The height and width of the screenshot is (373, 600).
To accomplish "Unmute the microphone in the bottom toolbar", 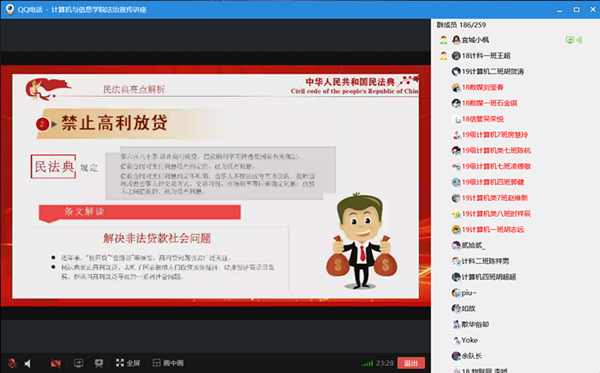I will [x=12, y=363].
